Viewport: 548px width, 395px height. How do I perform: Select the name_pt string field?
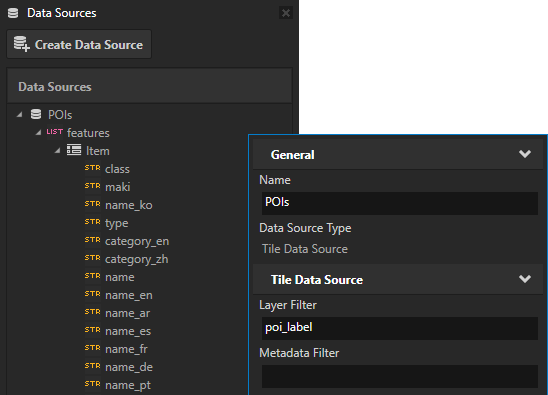(128, 385)
